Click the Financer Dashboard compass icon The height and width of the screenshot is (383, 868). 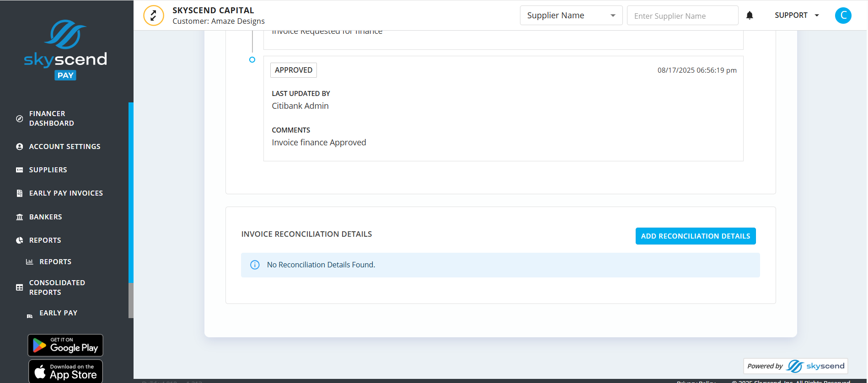click(19, 119)
